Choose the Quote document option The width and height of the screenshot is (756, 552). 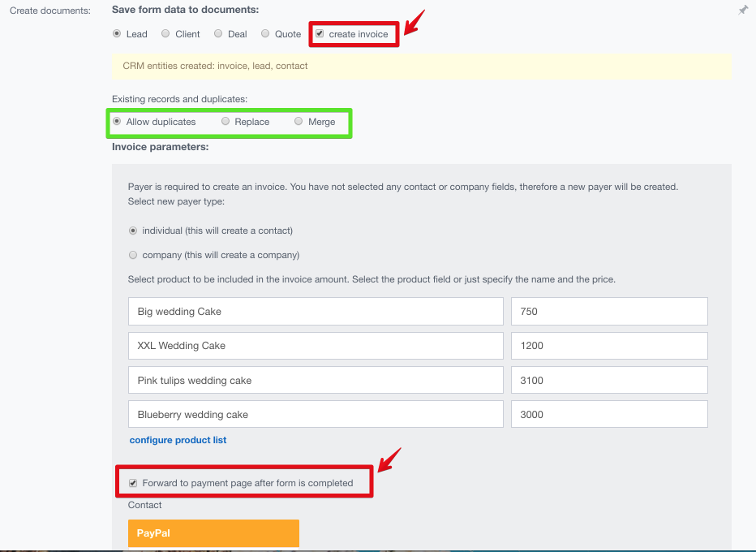point(265,34)
